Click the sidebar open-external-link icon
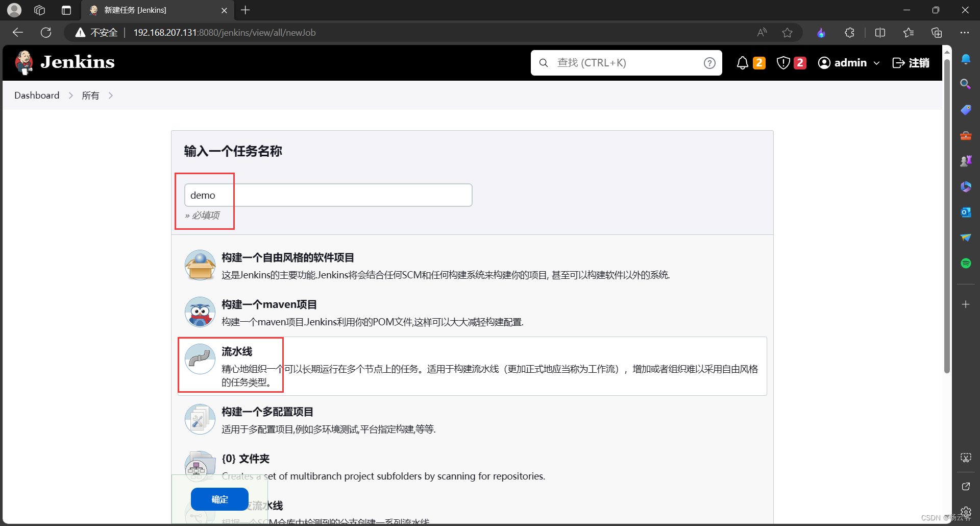980x526 pixels. tap(966, 487)
